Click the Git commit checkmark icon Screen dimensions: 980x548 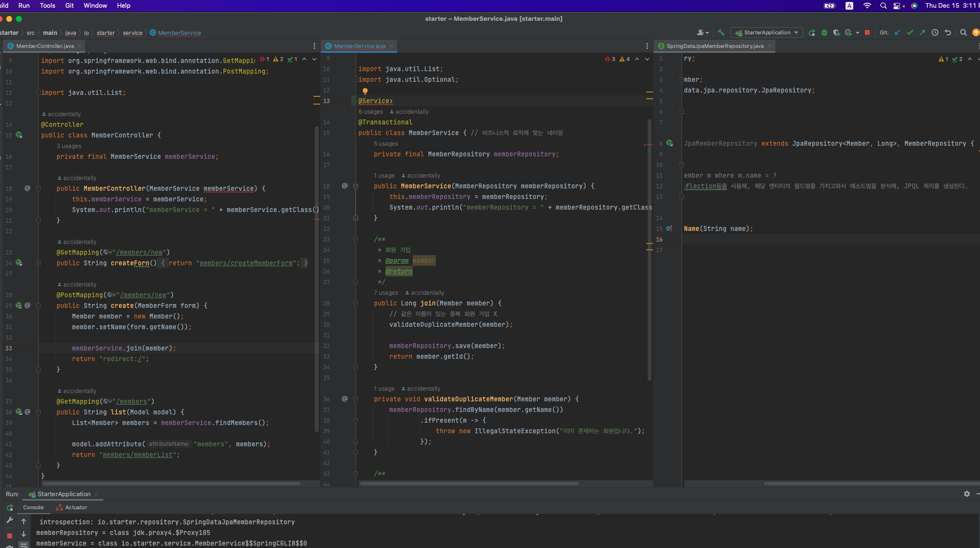coord(910,32)
